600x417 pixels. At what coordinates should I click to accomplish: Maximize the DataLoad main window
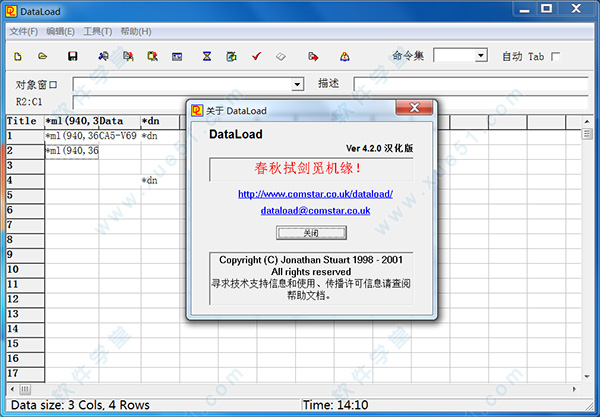(x=546, y=8)
